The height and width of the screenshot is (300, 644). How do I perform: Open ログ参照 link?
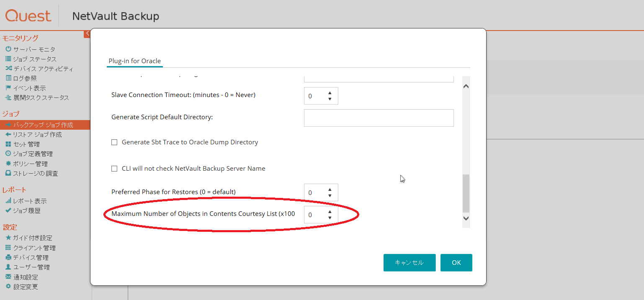[x=25, y=78]
